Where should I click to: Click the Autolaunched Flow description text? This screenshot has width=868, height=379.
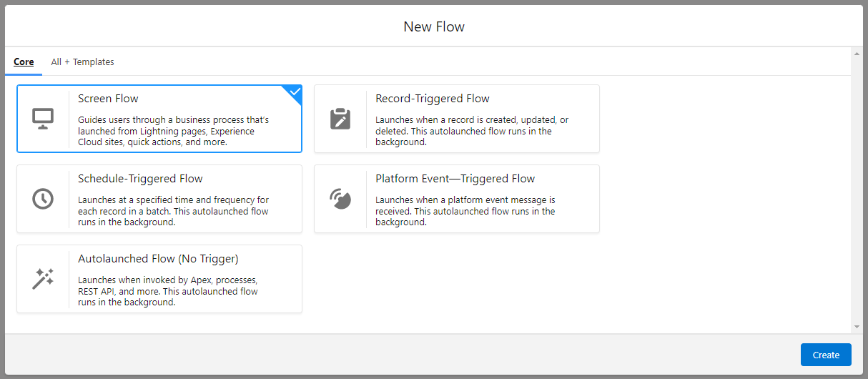click(167, 291)
